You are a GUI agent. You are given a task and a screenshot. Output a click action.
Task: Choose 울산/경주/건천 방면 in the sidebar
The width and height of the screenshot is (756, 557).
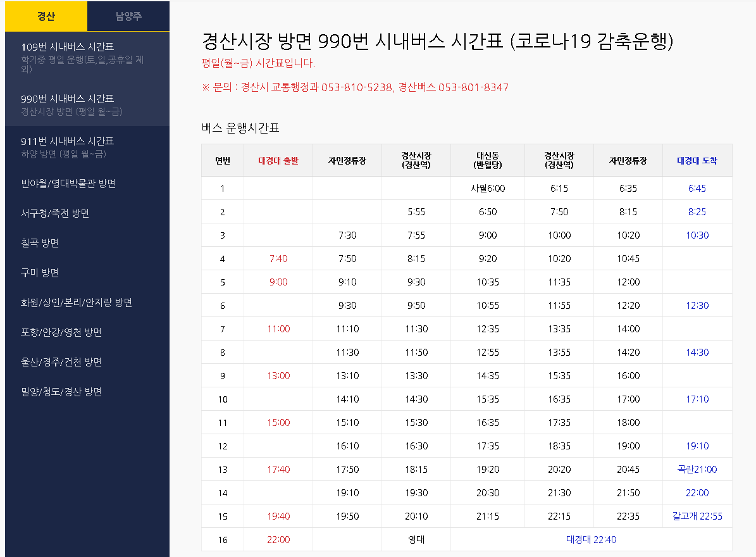[x=61, y=362]
